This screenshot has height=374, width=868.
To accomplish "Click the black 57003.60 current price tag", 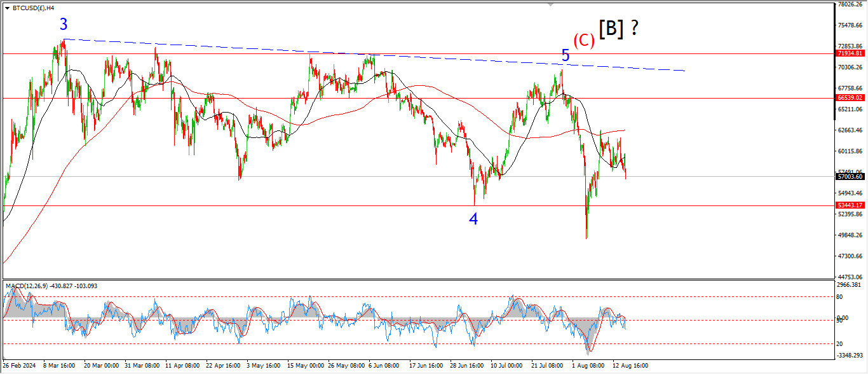I will (x=850, y=177).
